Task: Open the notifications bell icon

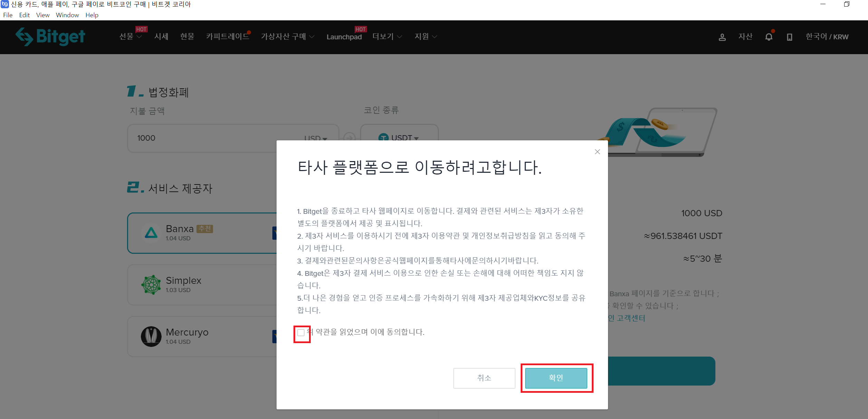Action: pos(769,37)
